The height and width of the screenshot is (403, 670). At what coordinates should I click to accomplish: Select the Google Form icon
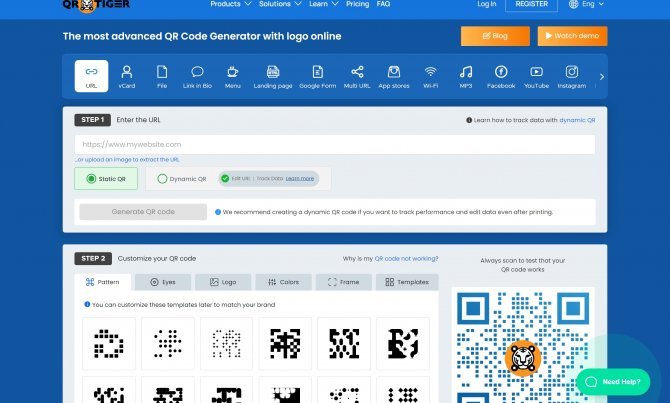click(x=317, y=72)
